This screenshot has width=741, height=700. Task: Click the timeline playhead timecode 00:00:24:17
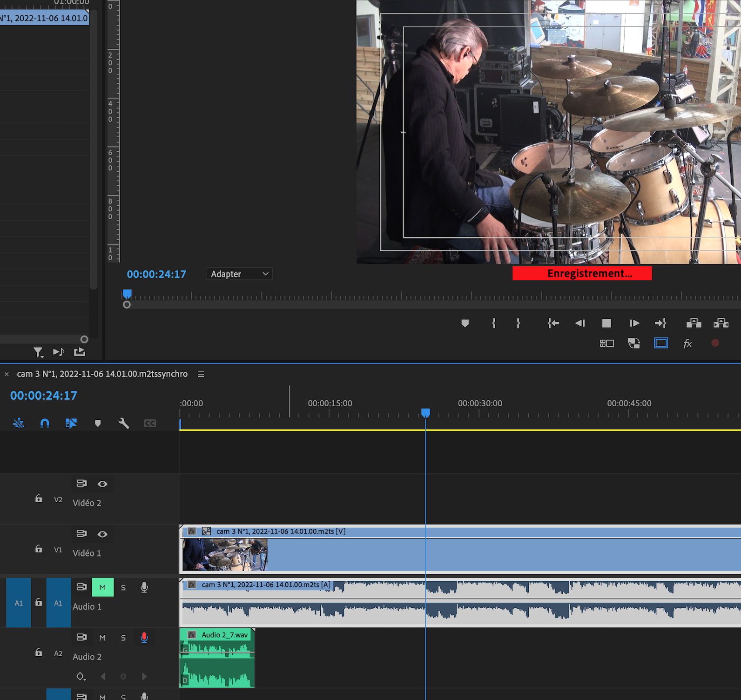point(44,396)
